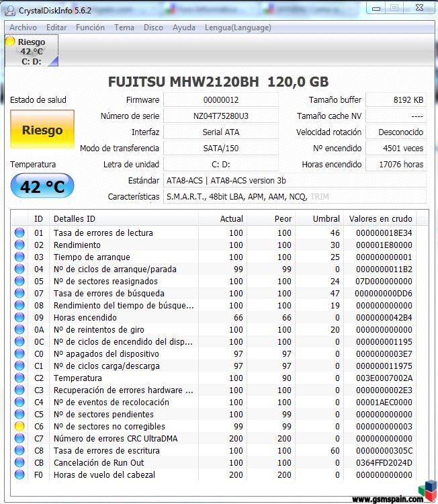Click the disk title FUJITSU MHW2120BH
Viewport: 438px width, 504px height.
click(x=218, y=81)
